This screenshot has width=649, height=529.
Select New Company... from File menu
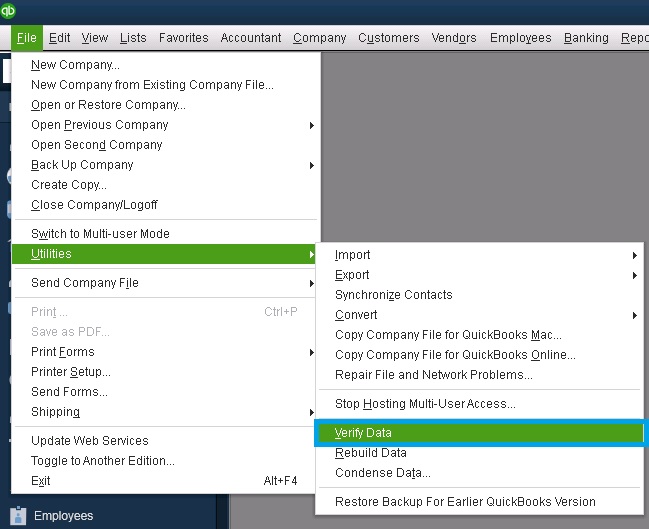(x=166, y=65)
